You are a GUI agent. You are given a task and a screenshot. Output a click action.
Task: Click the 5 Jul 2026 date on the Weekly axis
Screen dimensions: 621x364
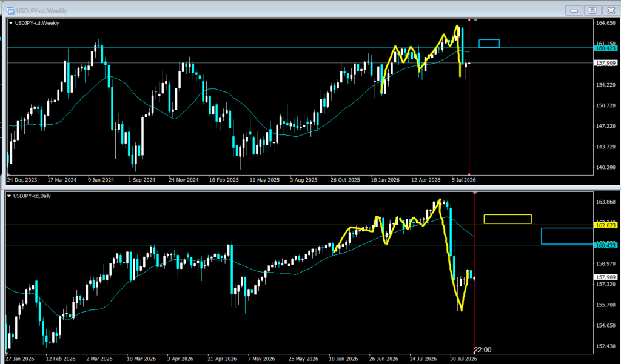(x=464, y=180)
